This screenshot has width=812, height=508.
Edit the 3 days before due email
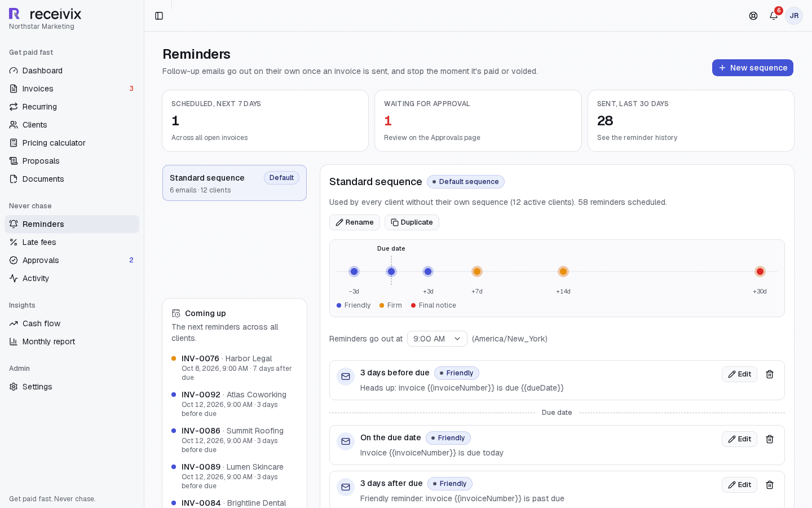tap(739, 374)
